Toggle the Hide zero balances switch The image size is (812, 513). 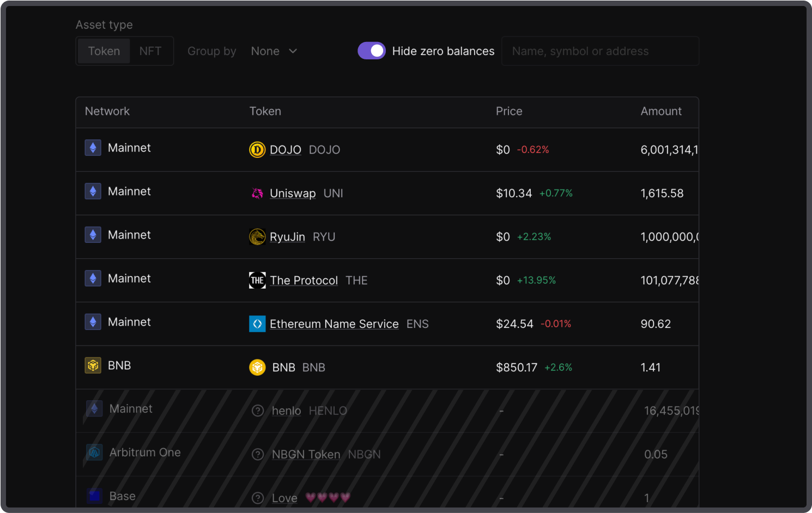coord(372,51)
